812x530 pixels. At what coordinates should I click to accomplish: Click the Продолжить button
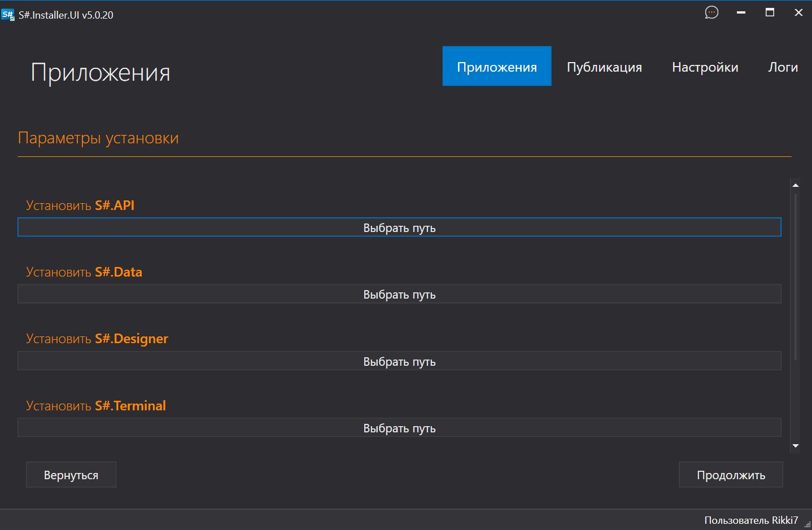point(731,475)
